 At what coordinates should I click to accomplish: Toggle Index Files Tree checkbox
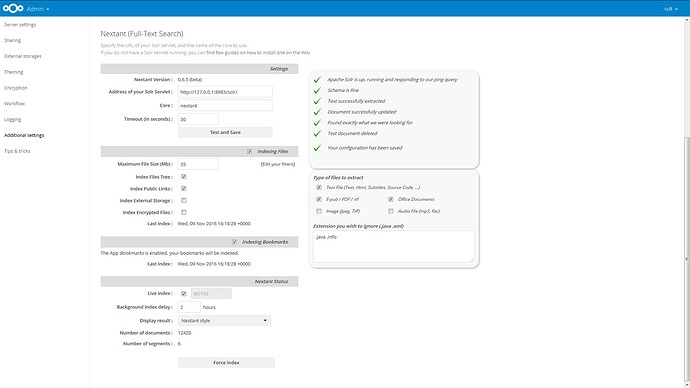pos(184,177)
